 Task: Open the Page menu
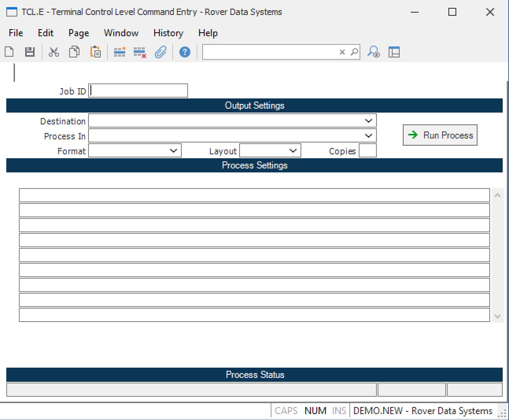pyautogui.click(x=79, y=33)
